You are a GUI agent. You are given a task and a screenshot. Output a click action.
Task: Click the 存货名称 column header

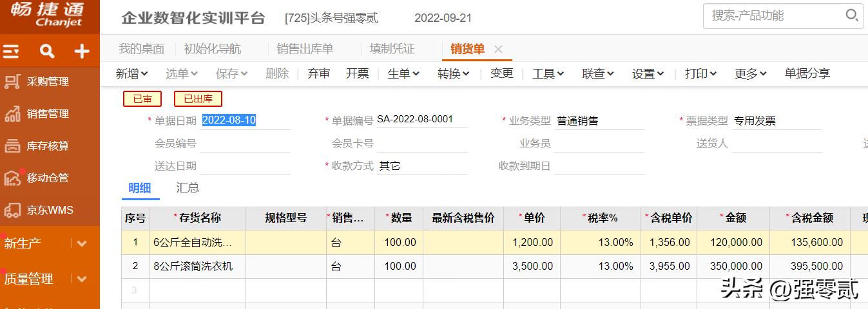pyautogui.click(x=197, y=218)
